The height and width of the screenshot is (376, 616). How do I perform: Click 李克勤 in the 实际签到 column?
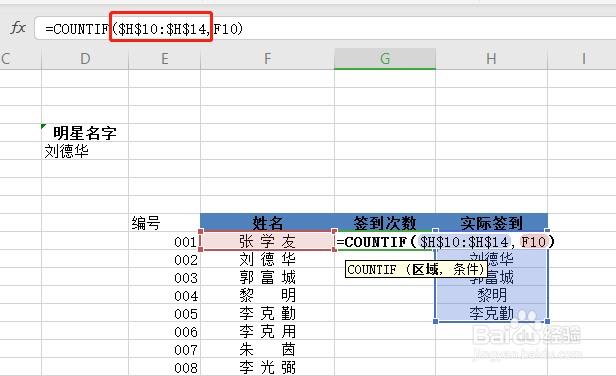click(491, 313)
